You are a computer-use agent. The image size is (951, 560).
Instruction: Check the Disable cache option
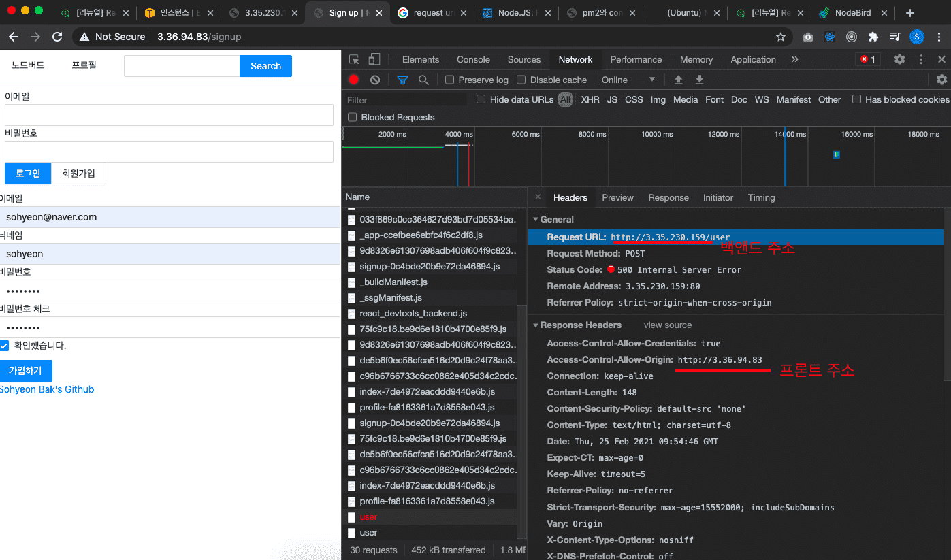521,80
